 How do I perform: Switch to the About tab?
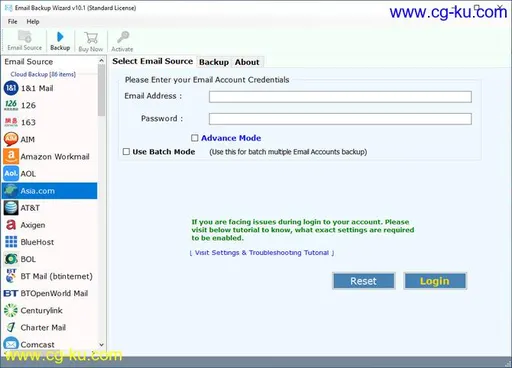247,62
